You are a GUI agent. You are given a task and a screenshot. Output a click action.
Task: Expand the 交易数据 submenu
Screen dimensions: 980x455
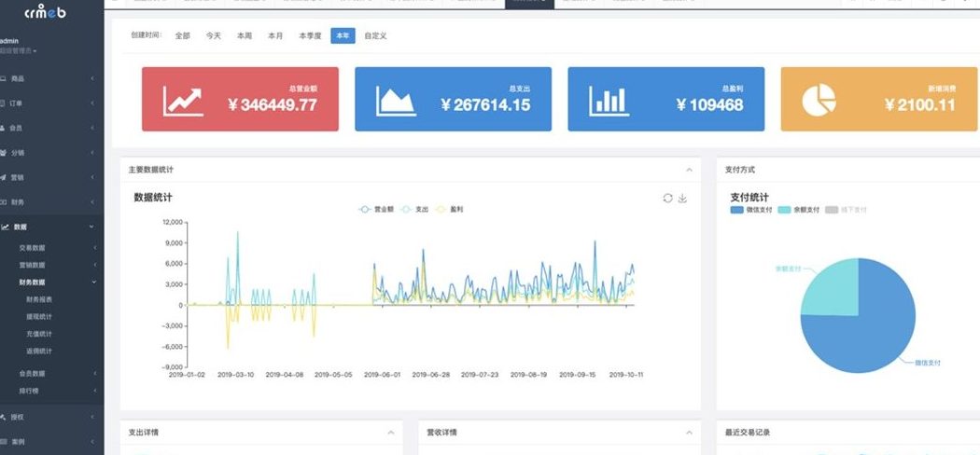click(x=33, y=248)
